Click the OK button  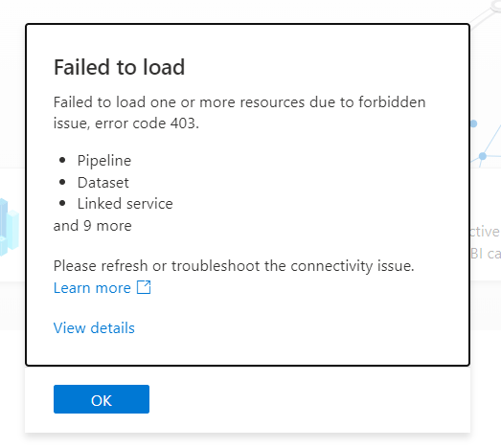(102, 399)
